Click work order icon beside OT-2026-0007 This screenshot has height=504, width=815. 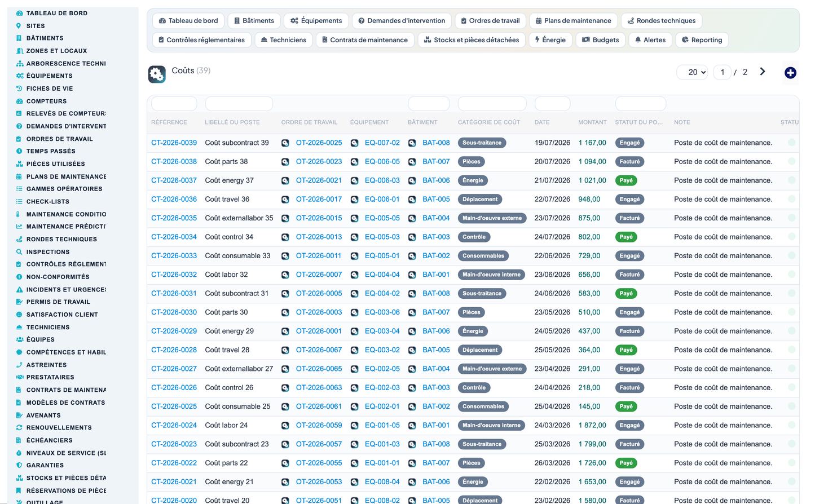click(285, 275)
